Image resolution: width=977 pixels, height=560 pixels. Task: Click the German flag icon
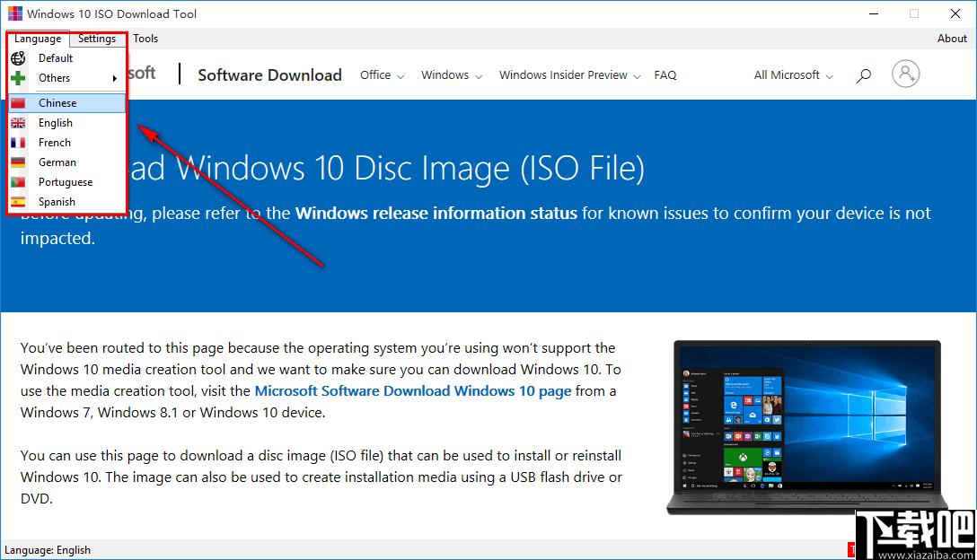(x=18, y=162)
